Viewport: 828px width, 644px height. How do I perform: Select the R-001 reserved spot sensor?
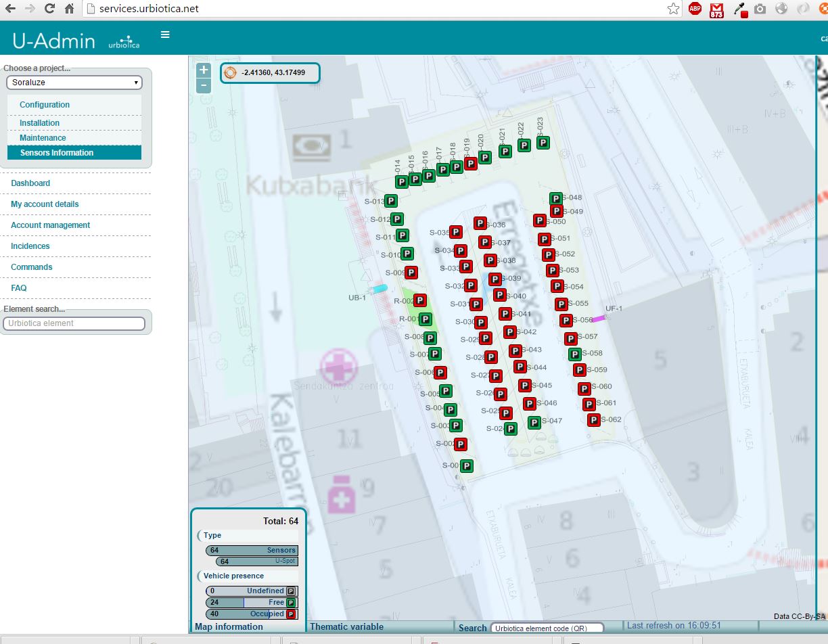425,319
